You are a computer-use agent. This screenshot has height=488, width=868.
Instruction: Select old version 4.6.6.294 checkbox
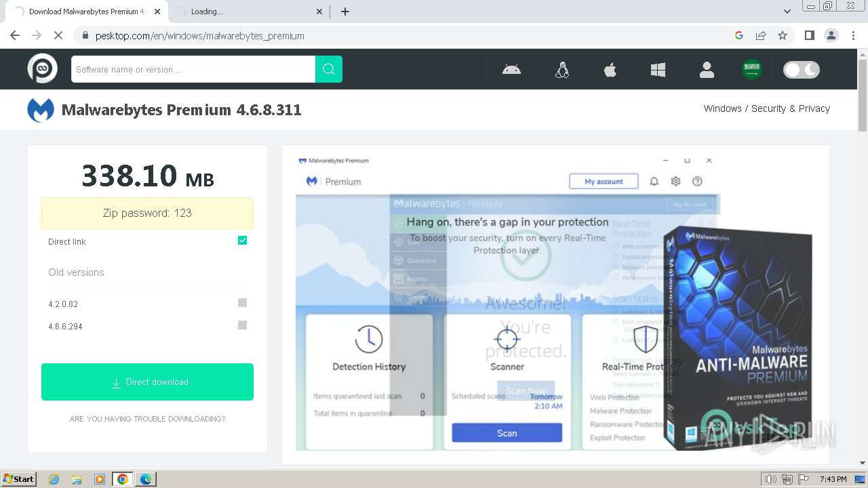(x=242, y=325)
